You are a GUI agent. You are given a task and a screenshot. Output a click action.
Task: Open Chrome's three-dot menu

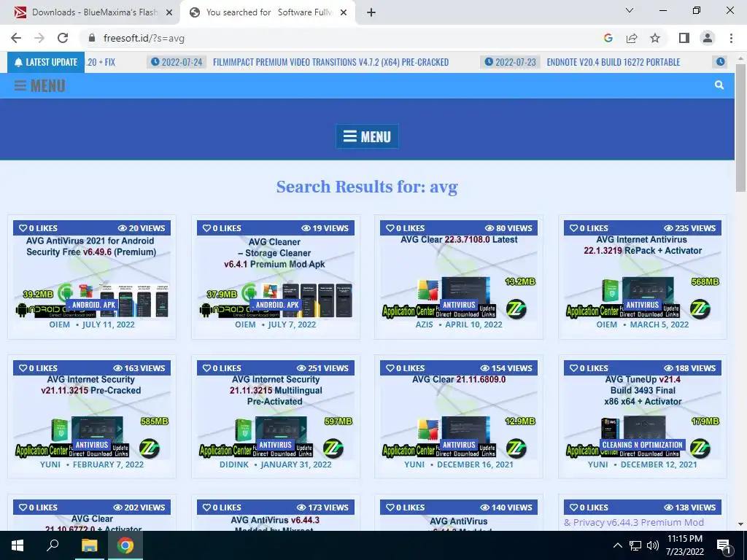click(x=731, y=38)
